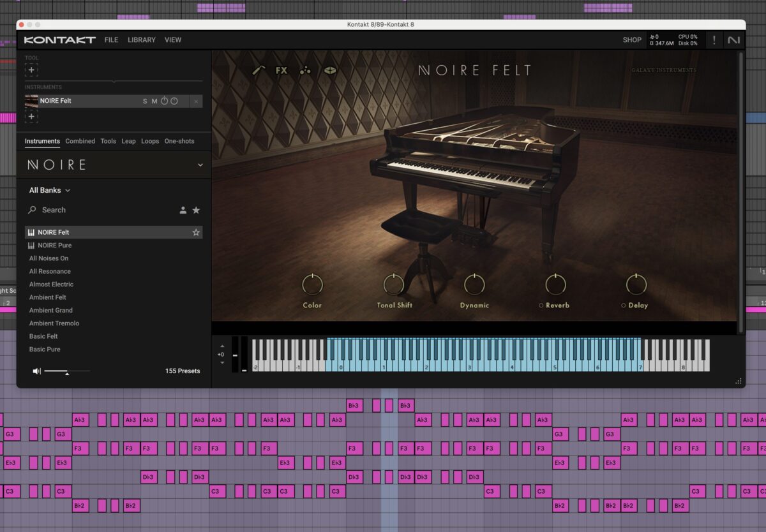Open the SHOP link
The image size is (766, 532).
tap(632, 40)
